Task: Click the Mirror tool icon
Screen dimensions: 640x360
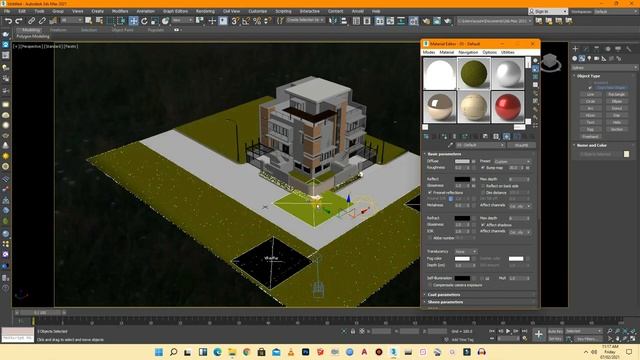Action: tap(333, 21)
